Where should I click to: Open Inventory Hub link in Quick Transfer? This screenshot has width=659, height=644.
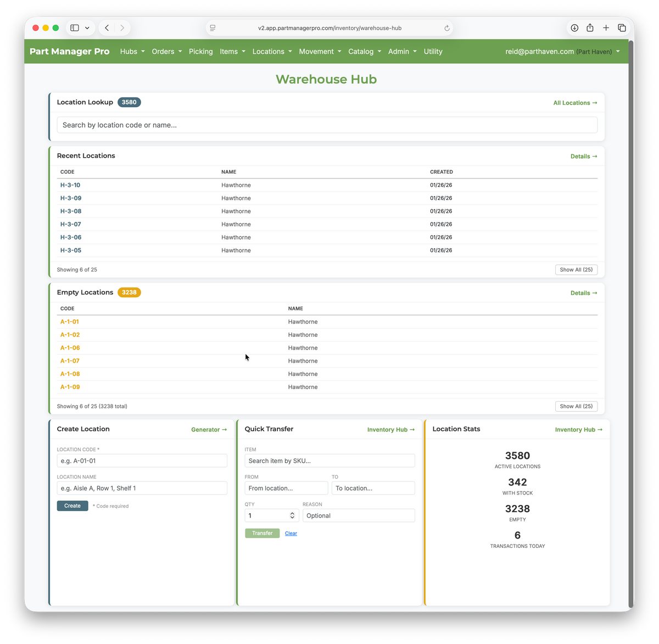click(391, 430)
